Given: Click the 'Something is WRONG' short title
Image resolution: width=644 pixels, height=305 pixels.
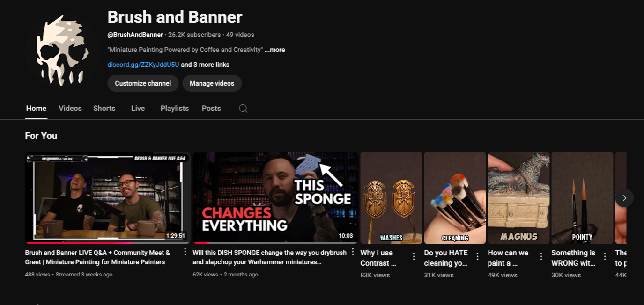Looking at the screenshot, I should [x=573, y=258].
